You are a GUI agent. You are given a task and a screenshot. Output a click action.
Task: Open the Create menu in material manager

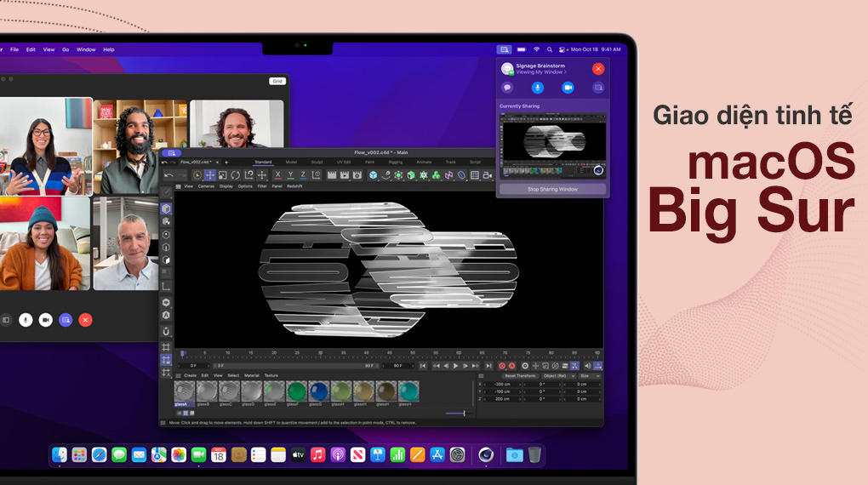click(x=190, y=375)
